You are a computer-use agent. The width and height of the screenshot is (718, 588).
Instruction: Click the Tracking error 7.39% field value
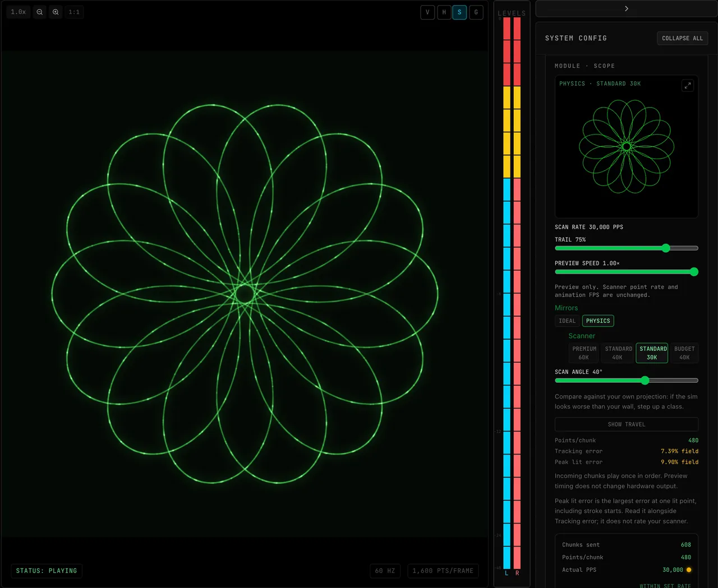pos(679,451)
